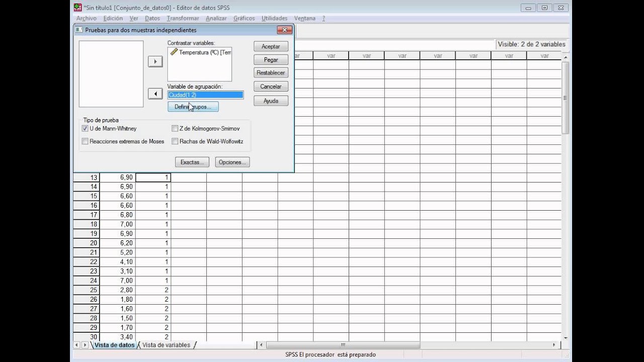Image resolution: width=644 pixels, height=362 pixels.
Task: Open the Edición menu
Action: 113,18
